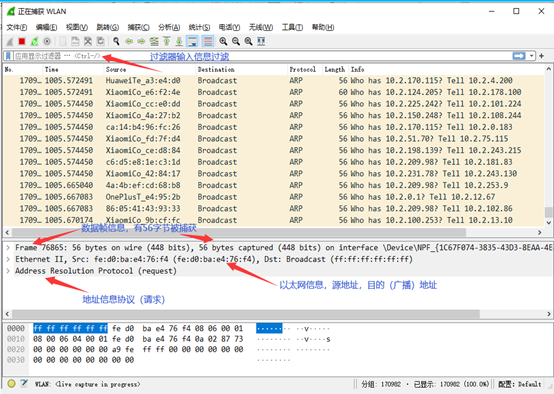The image size is (554, 394).
Task: Restart the current capture (green fin)
Action: coord(34,42)
